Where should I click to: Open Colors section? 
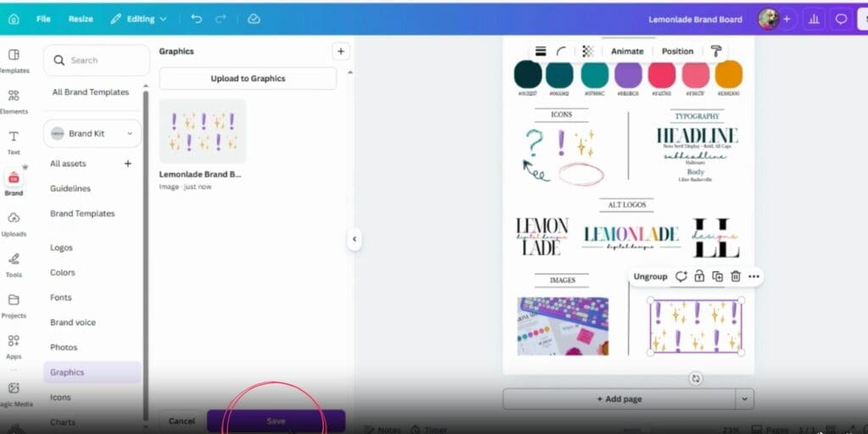click(63, 273)
